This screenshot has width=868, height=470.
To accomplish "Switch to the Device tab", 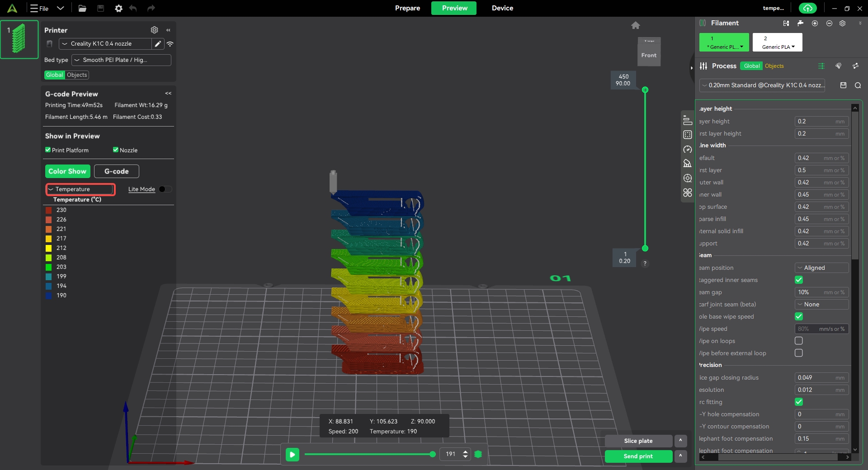I will pos(502,8).
